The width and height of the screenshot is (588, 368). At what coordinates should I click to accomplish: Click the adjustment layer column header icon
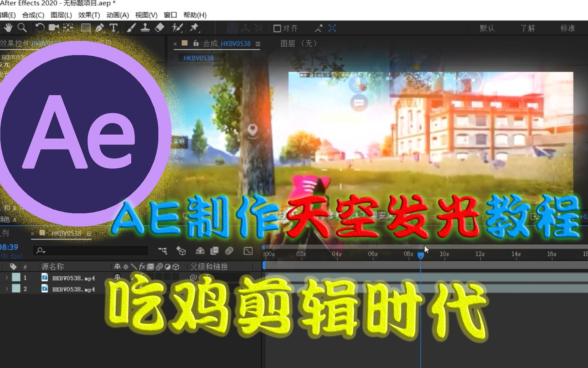(167, 267)
